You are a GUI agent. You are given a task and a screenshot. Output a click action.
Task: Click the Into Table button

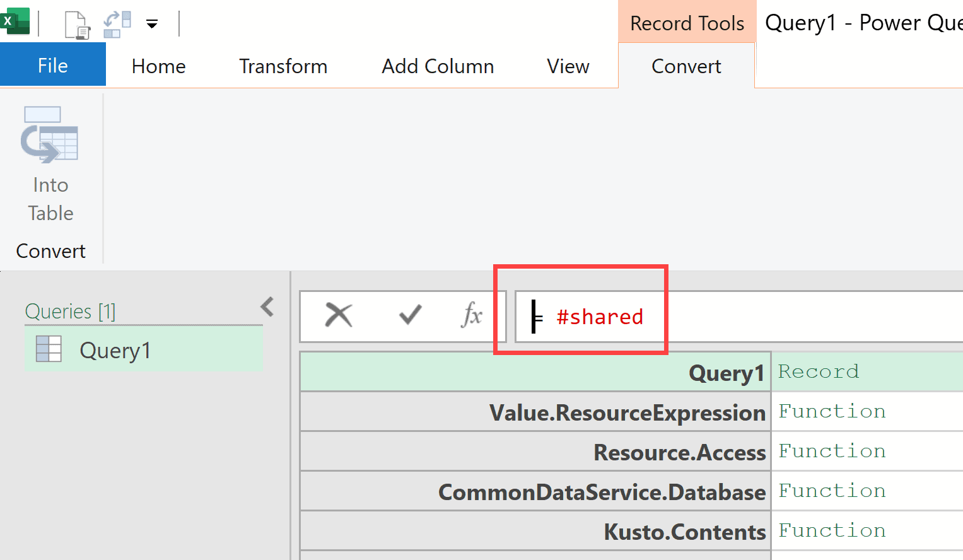click(x=50, y=165)
